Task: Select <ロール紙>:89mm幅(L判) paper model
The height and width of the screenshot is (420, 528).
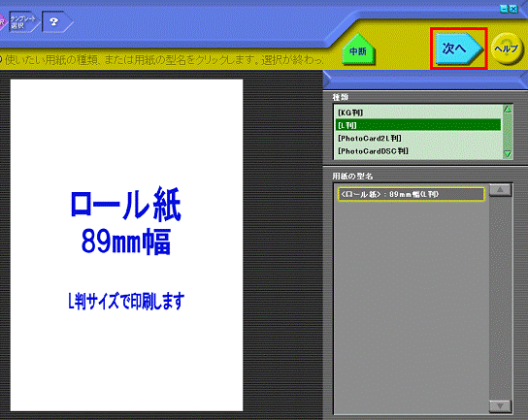Action: [x=412, y=194]
